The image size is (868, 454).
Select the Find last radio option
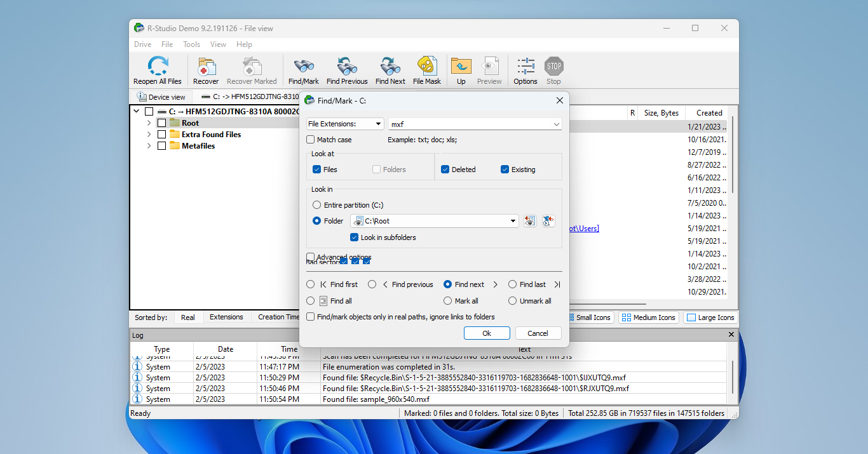coord(513,284)
